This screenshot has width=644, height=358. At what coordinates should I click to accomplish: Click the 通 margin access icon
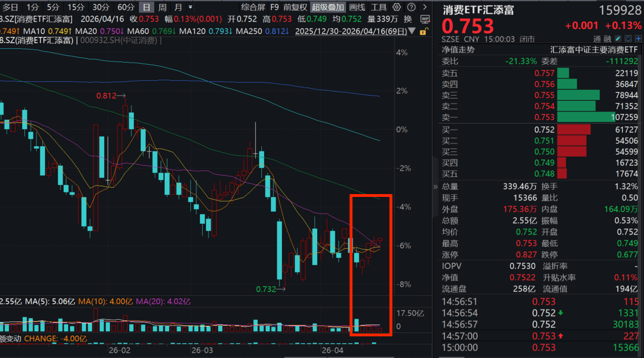598,38
